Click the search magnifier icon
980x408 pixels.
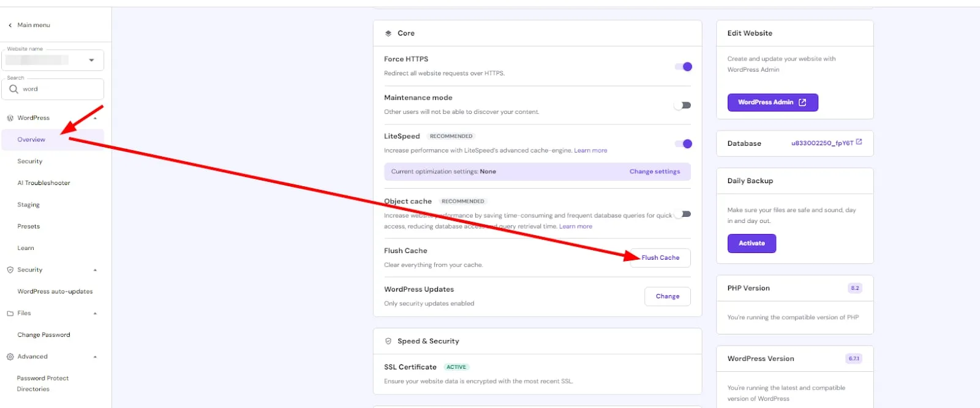coord(13,89)
